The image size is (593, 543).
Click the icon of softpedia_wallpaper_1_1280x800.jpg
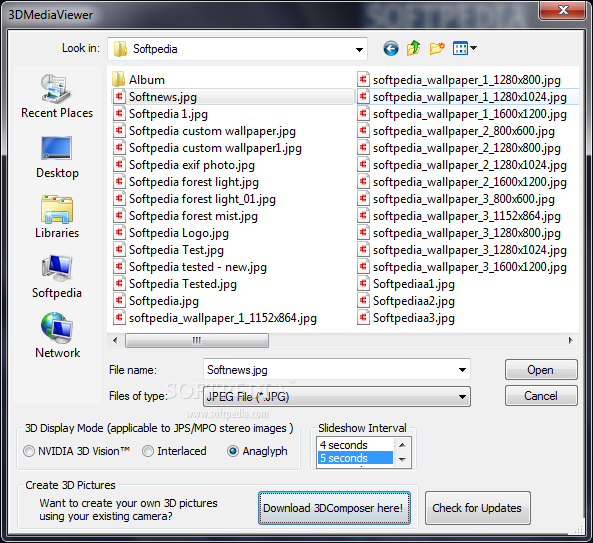point(363,79)
